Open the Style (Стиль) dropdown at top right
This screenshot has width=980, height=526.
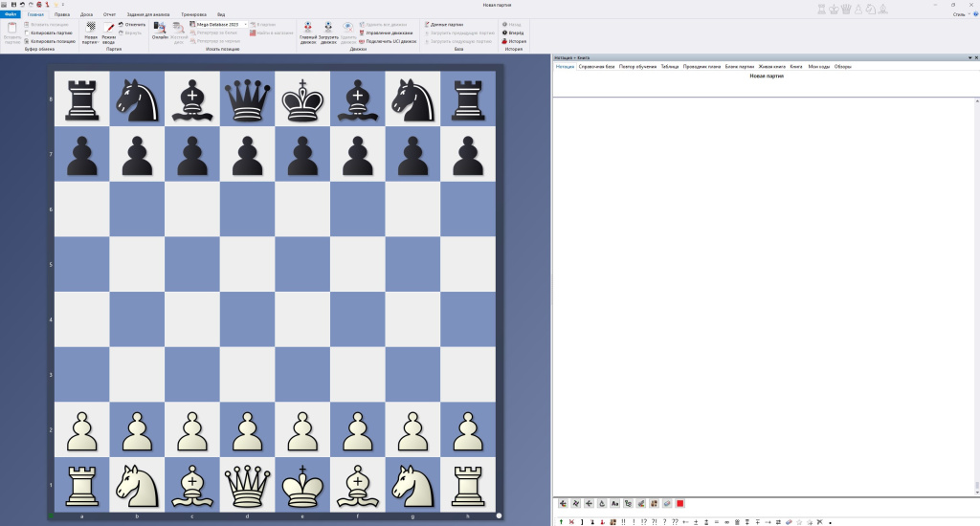[961, 14]
